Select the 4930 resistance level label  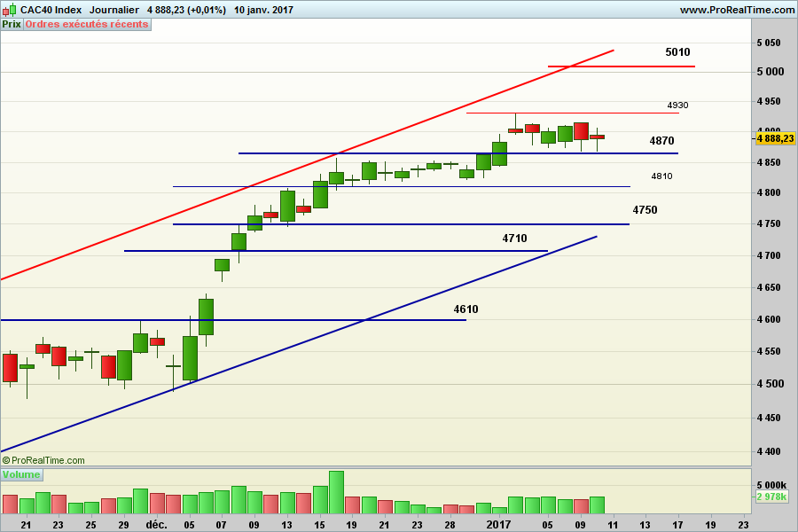point(677,106)
